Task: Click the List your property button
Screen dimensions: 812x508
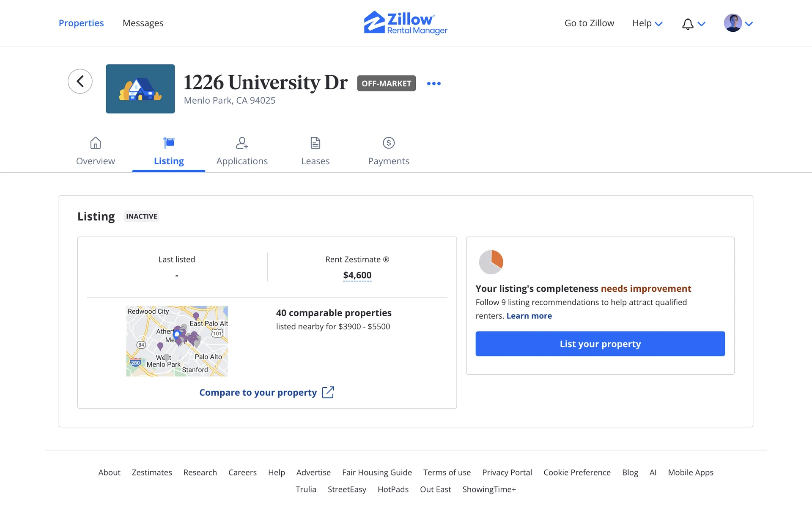Action: pos(600,344)
